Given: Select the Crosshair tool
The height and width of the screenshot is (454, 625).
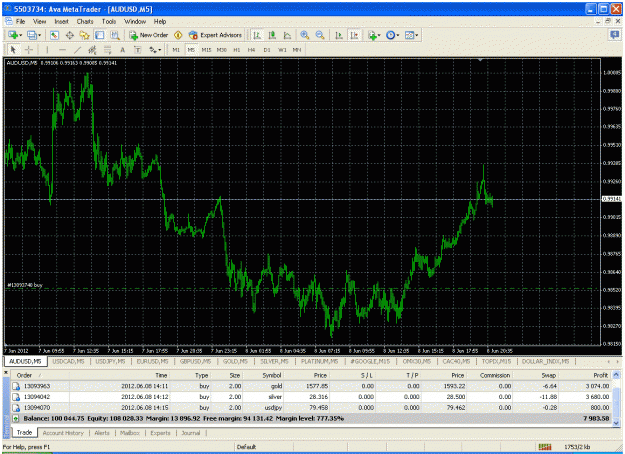Looking at the screenshot, I should [29, 50].
